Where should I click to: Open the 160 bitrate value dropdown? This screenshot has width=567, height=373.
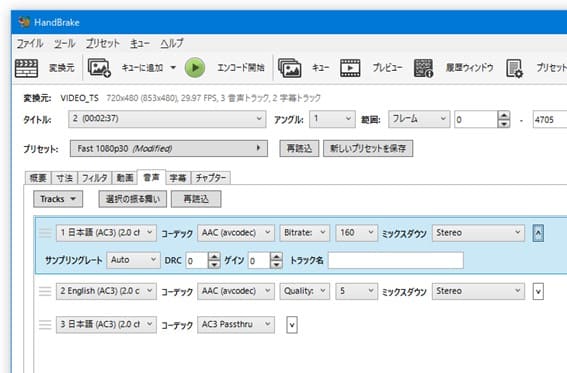click(357, 233)
